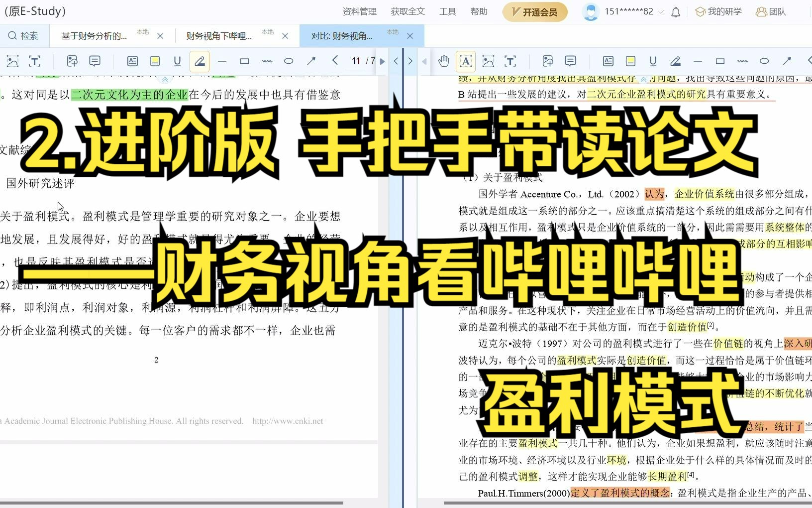Expand account dropdown next to 151******82
Viewport: 812px width, 508px height.
point(661,12)
